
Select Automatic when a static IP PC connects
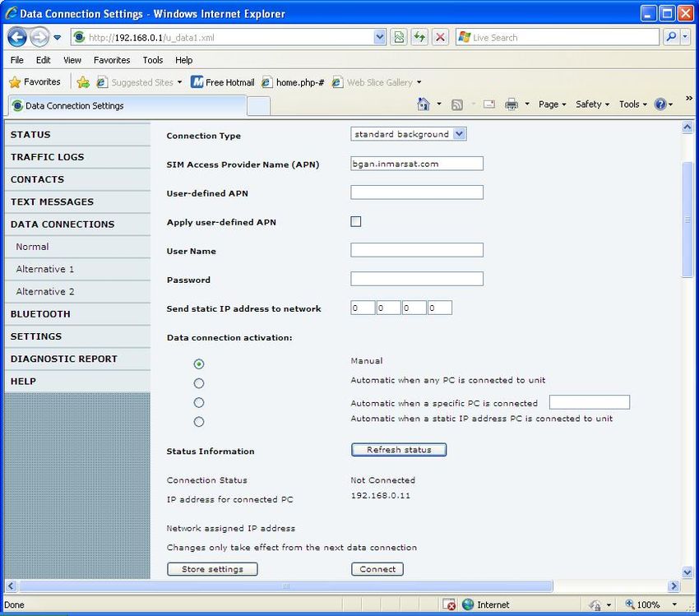[199, 422]
